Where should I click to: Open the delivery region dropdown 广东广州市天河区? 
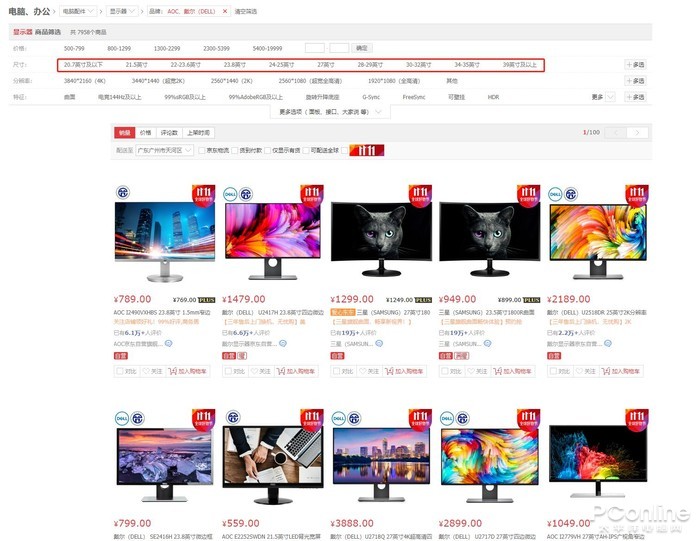164,150
